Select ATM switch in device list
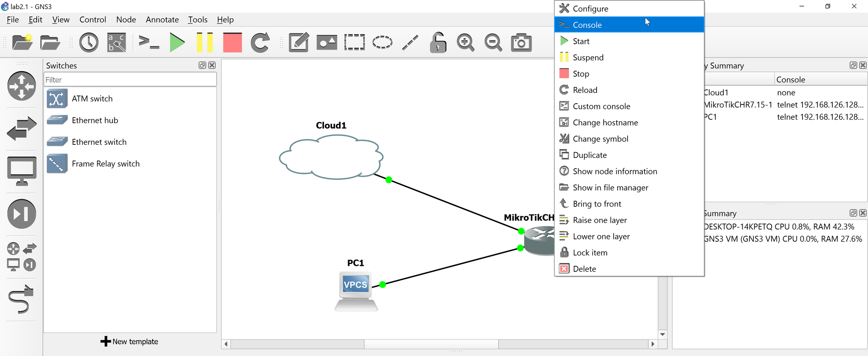The width and height of the screenshot is (868, 356). point(130,99)
